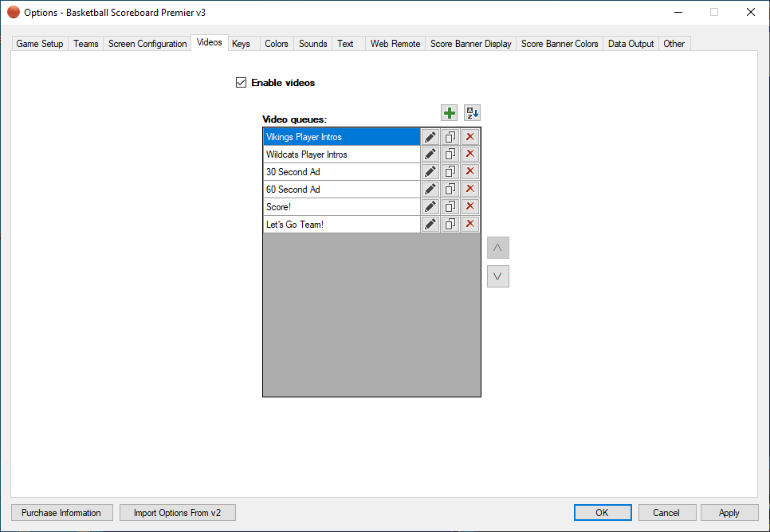The image size is (770, 532).
Task: Sort video queues alphabetically
Action: click(x=473, y=113)
